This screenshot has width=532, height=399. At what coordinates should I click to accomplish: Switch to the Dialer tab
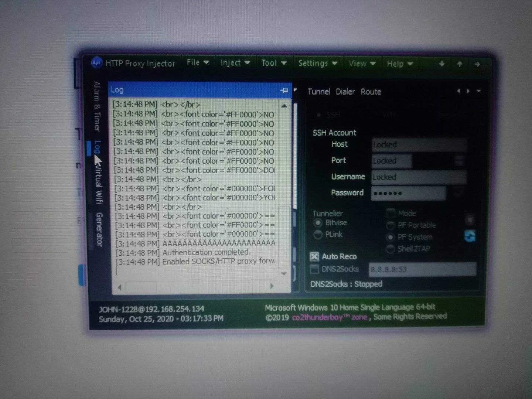click(345, 92)
